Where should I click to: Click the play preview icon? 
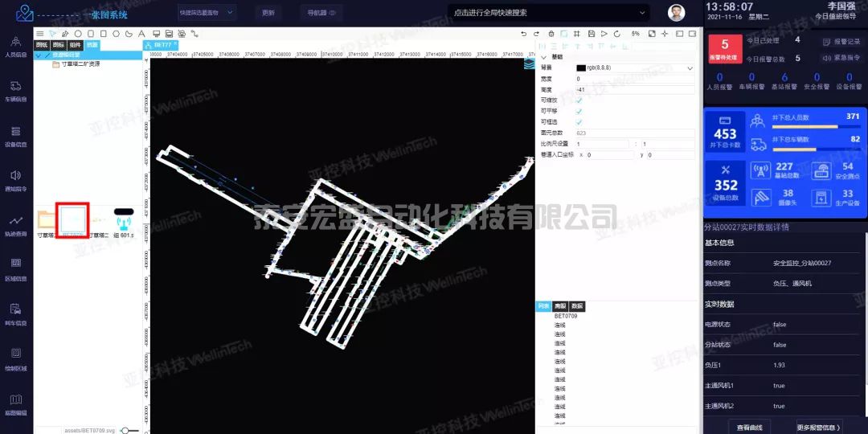coord(605,34)
